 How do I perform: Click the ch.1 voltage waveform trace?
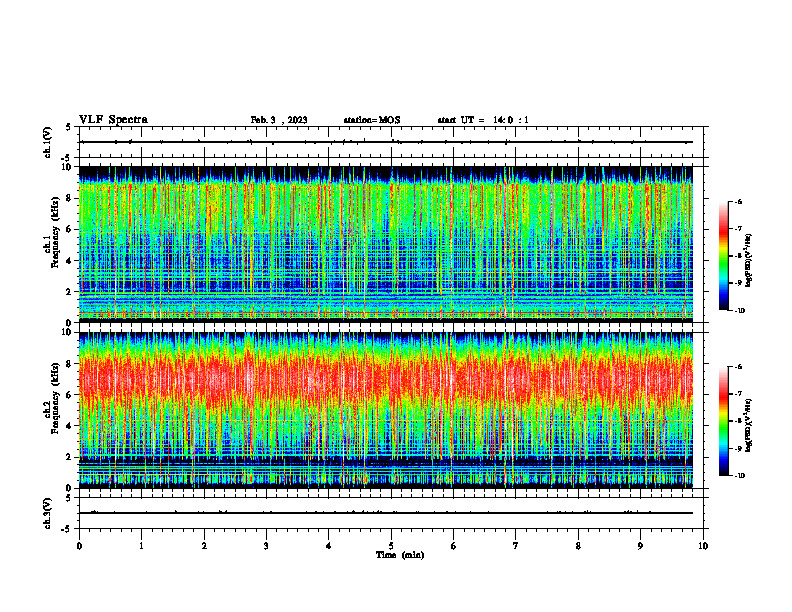385,142
